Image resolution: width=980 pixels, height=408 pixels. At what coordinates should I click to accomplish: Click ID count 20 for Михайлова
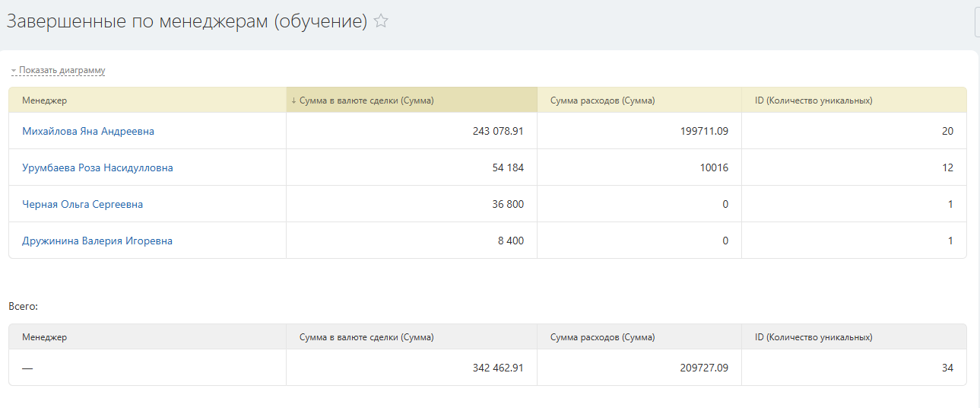[947, 132]
